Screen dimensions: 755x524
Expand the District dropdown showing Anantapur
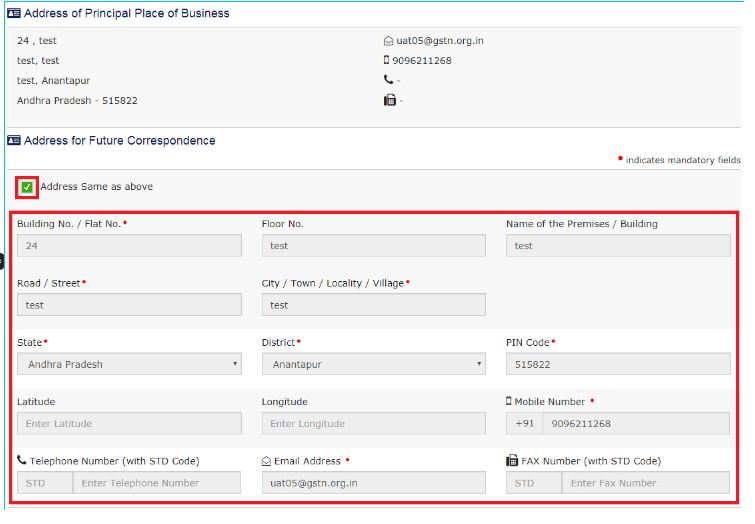tap(373, 364)
